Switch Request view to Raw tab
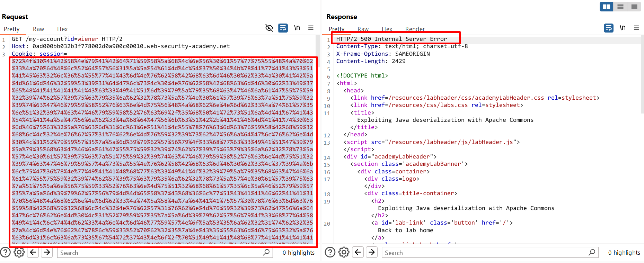The height and width of the screenshot is (263, 644). point(38,29)
